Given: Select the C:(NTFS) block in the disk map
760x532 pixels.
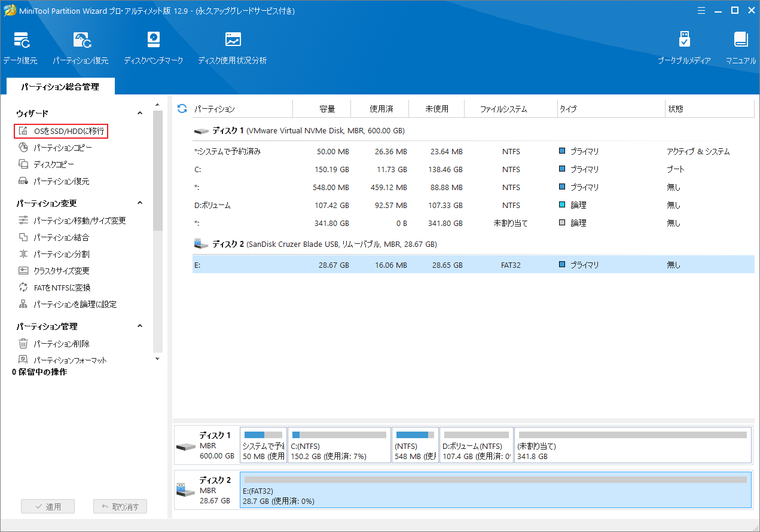Looking at the screenshot, I should pyautogui.click(x=338, y=445).
